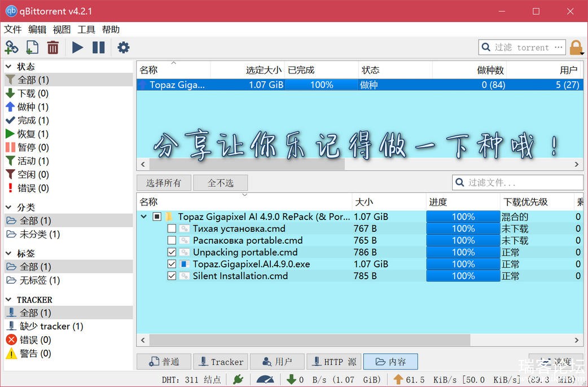Filter by 下载 (0) status

69,94
